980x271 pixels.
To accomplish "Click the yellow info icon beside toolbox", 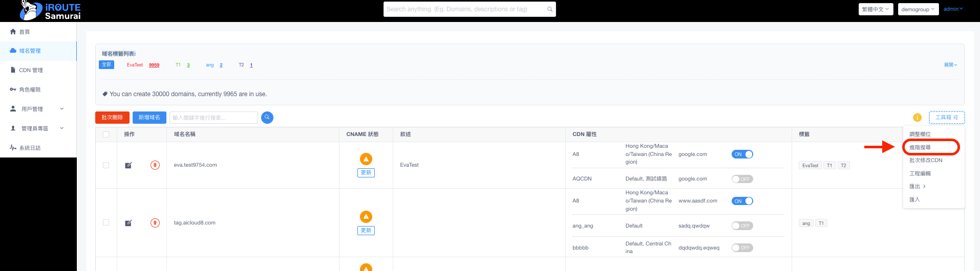I will click(917, 118).
